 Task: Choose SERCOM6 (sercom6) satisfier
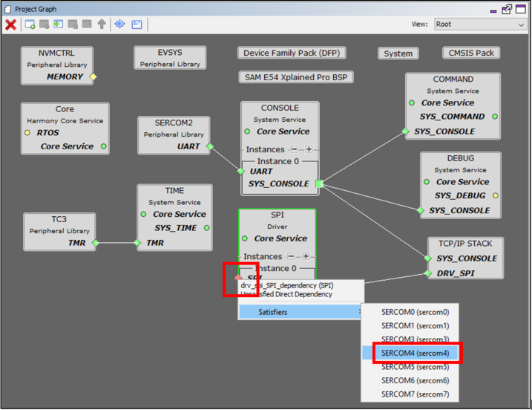(410, 381)
